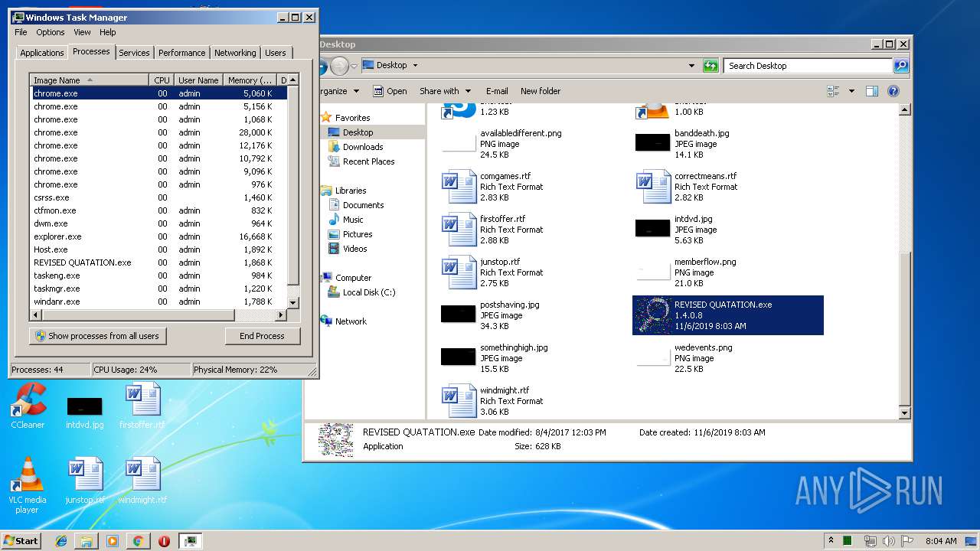Click the Desktop breadcrumb arrow
Viewport: 980px width, 551px height.
coord(416,66)
